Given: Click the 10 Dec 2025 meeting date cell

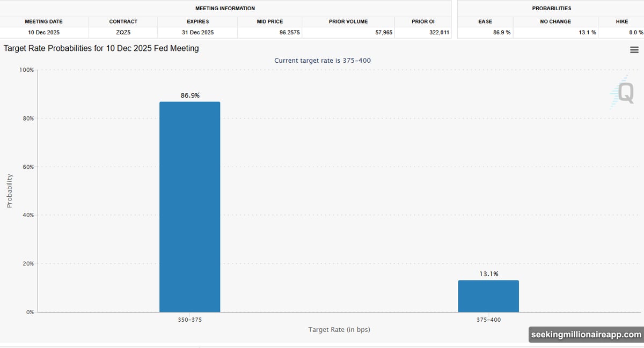Looking at the screenshot, I should tap(44, 33).
